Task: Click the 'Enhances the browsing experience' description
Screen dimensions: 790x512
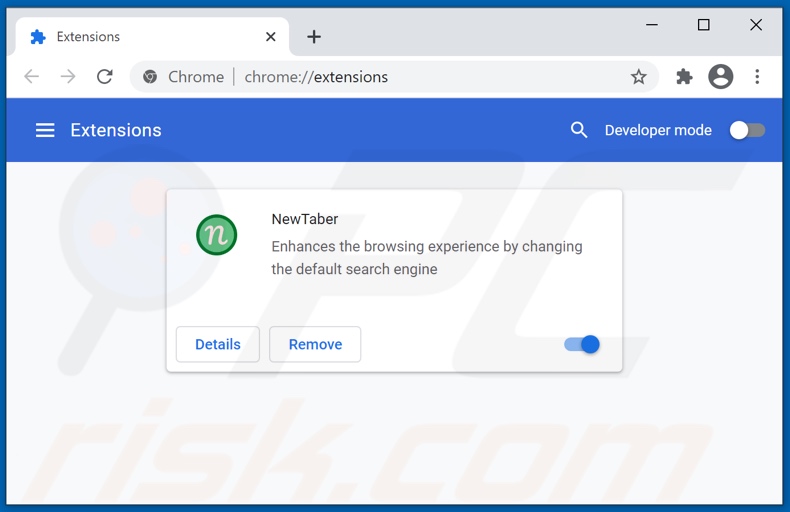Action: click(x=427, y=258)
